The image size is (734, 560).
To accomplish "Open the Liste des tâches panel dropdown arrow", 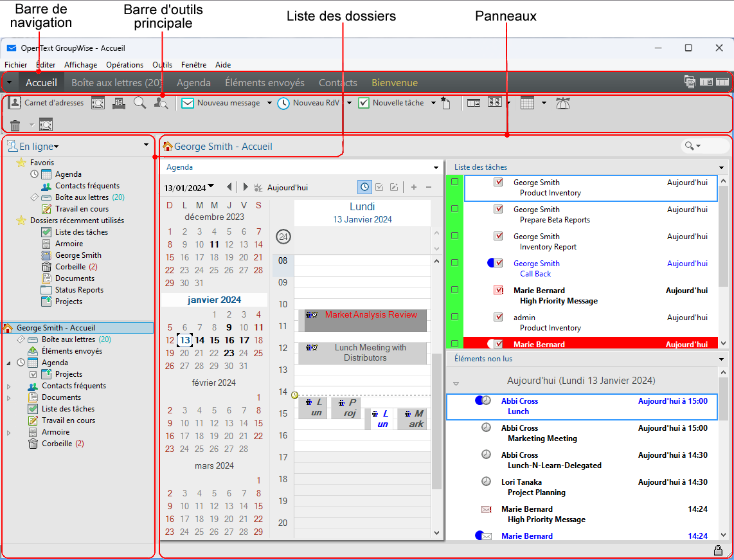I will (721, 168).
